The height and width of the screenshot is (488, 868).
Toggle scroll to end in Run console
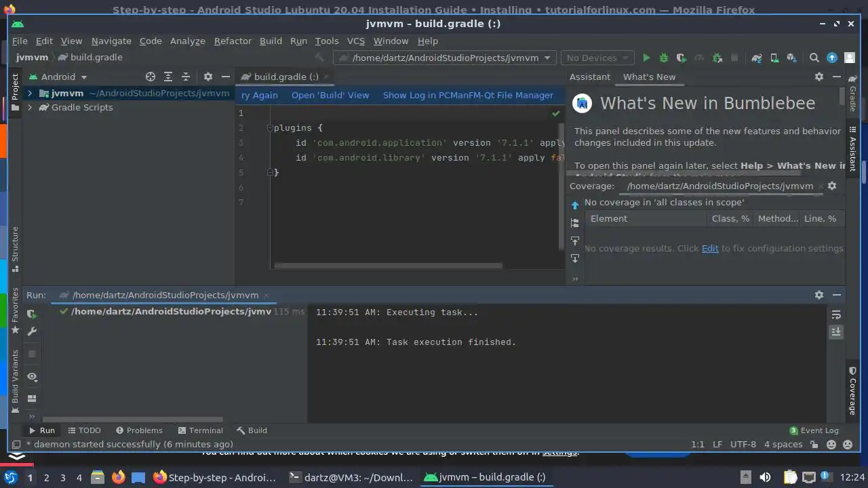coord(836,332)
